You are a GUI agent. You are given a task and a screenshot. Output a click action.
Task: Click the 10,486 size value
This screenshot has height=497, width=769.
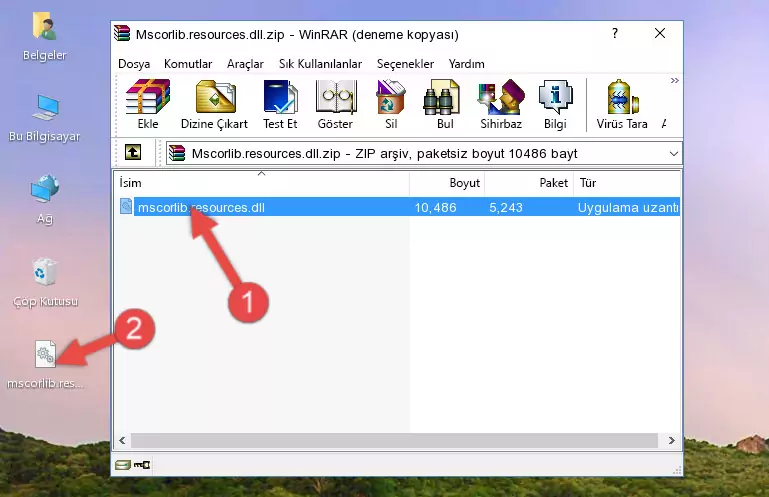tap(436, 208)
